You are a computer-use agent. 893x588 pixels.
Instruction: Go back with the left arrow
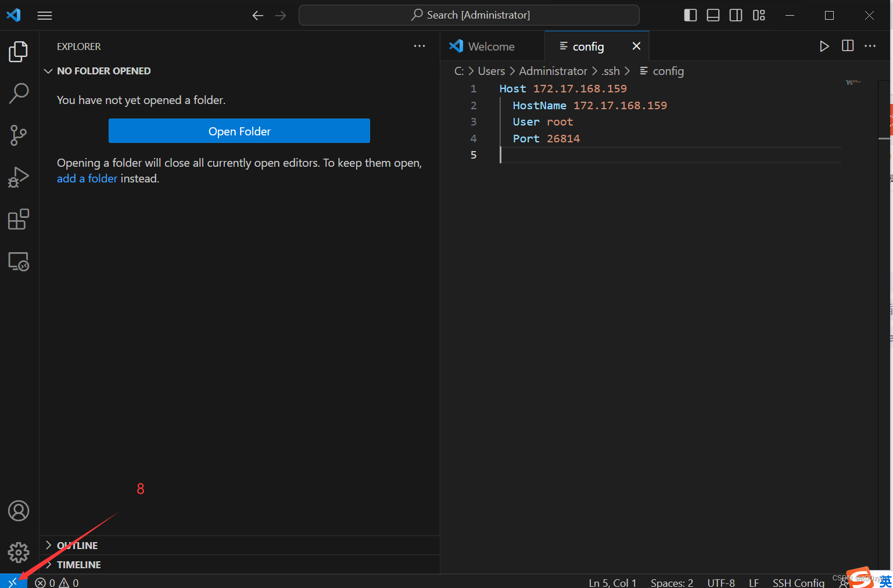(x=258, y=16)
